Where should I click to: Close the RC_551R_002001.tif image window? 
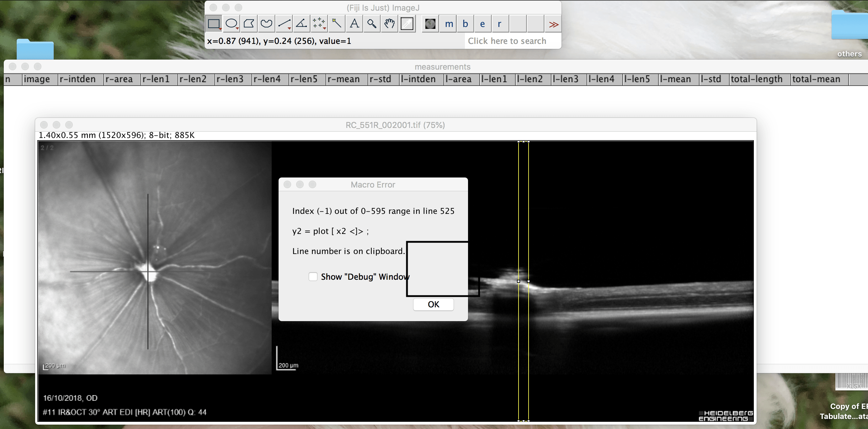(44, 125)
